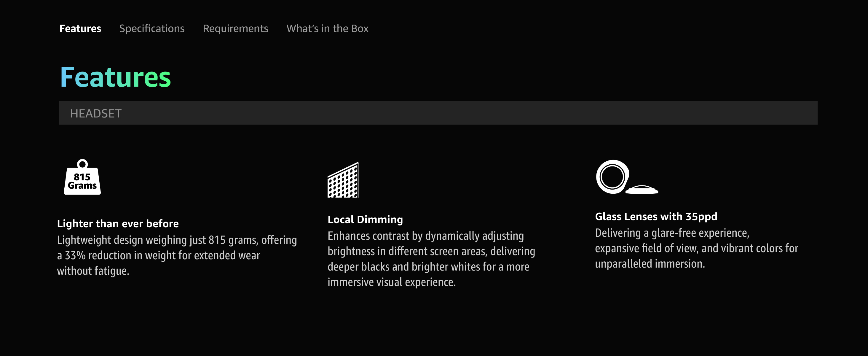Go to the Requirements tab
This screenshot has height=356, width=868.
pyautogui.click(x=235, y=28)
